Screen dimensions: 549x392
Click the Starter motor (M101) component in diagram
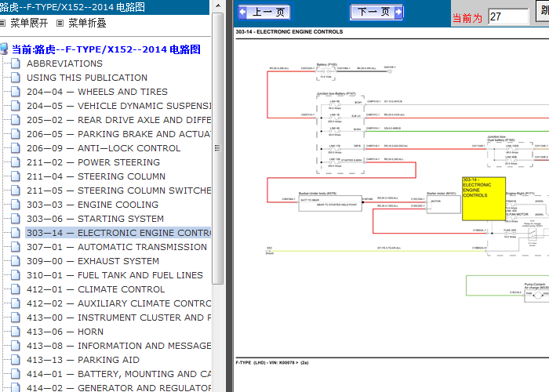(x=444, y=205)
